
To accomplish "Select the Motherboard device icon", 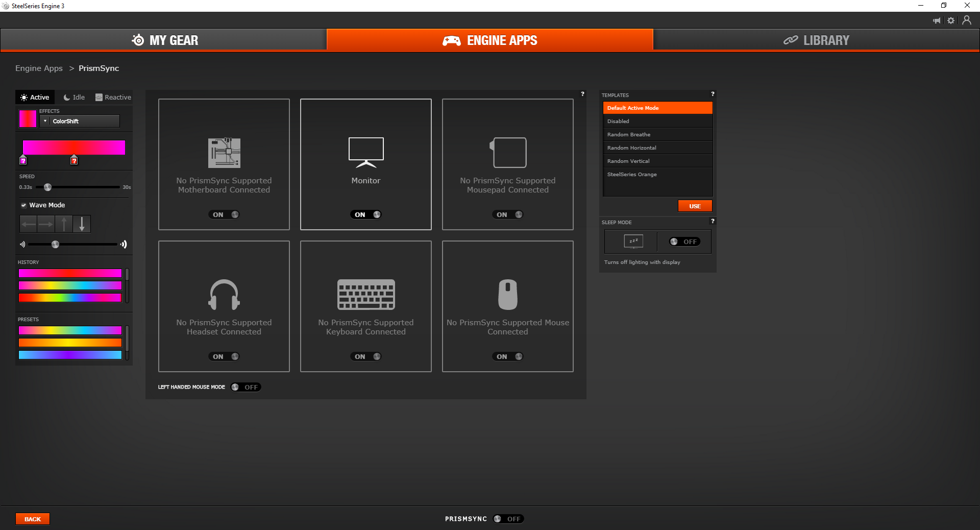I will point(224,153).
